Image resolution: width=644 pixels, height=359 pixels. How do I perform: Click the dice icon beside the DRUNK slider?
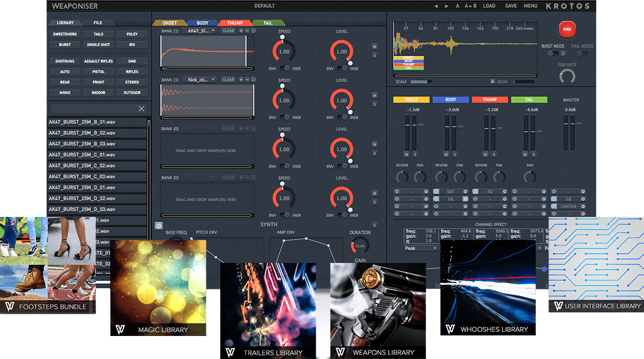(x=492, y=82)
